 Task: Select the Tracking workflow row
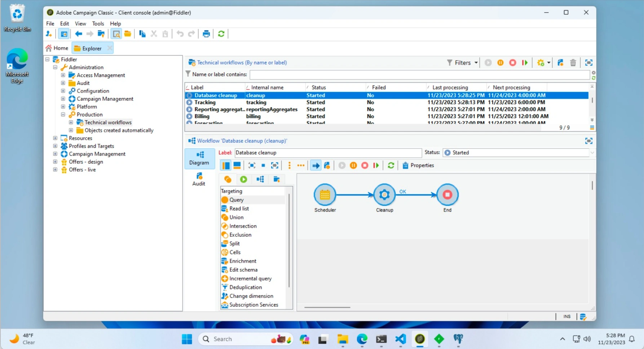pos(387,102)
